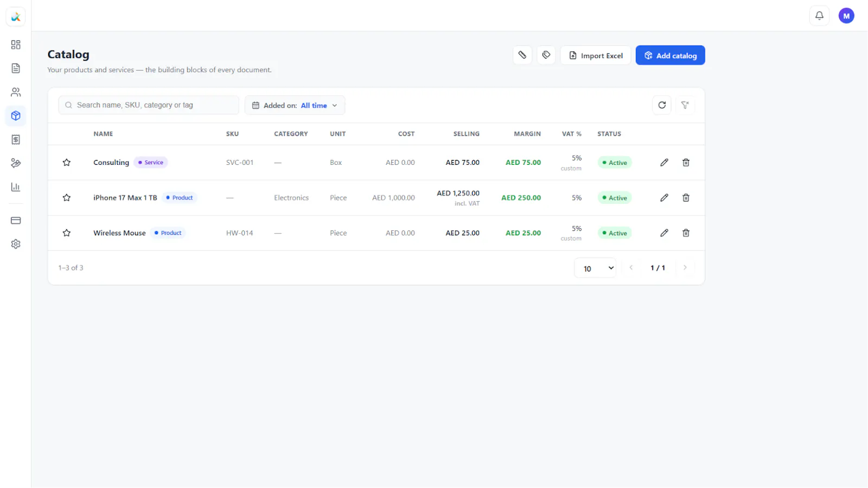The height and width of the screenshot is (488, 868).
Task: Click the Electronics category cell
Action: (291, 198)
